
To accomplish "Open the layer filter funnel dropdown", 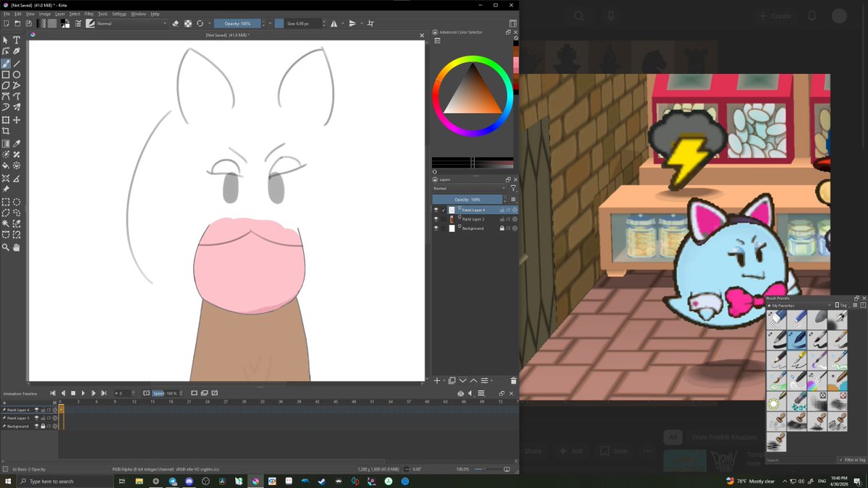I will pos(514,188).
